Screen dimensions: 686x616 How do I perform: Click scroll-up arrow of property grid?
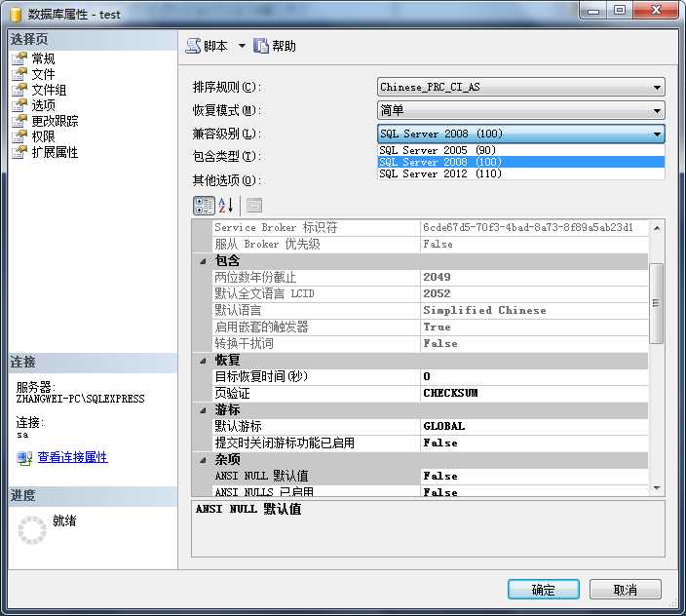click(x=657, y=228)
